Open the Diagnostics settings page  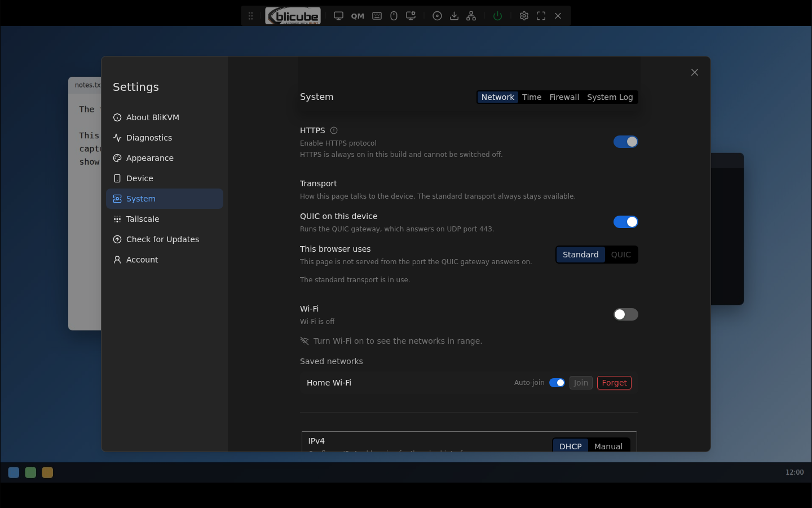tap(165, 138)
